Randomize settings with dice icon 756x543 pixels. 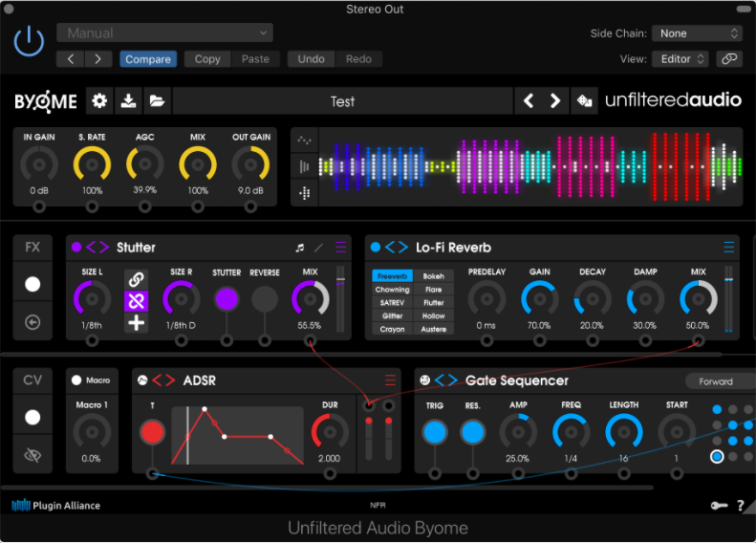[584, 100]
